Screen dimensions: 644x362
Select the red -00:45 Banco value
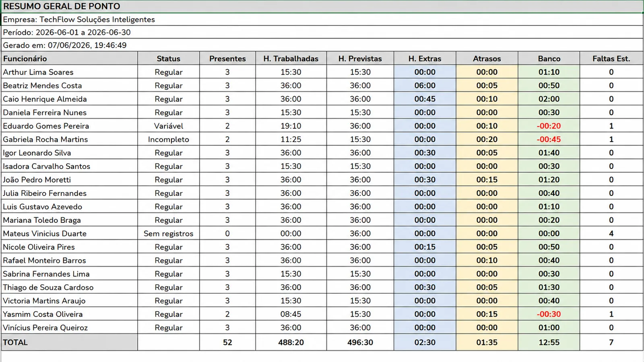coord(549,139)
